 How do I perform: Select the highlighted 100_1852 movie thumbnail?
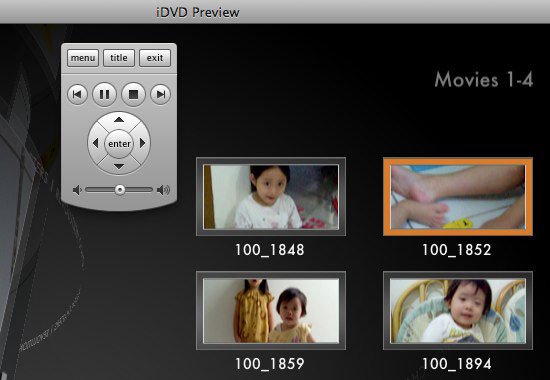click(x=458, y=196)
